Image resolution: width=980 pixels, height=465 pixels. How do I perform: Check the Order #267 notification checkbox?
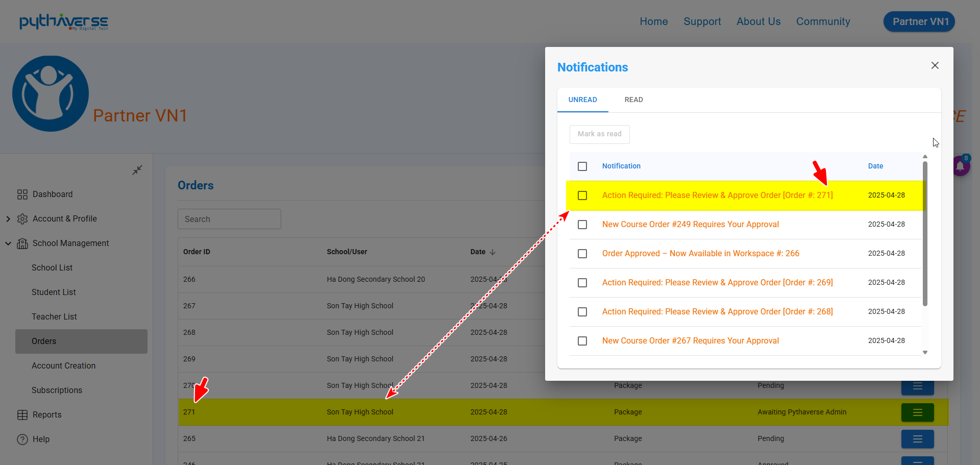click(x=582, y=341)
